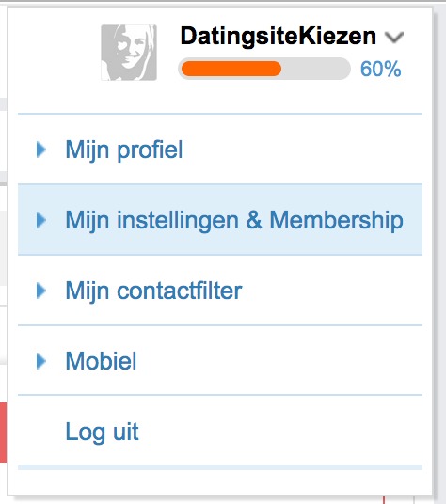The width and height of the screenshot is (446, 504).
Task: Click the word profiel in first item
Action: click(150, 150)
